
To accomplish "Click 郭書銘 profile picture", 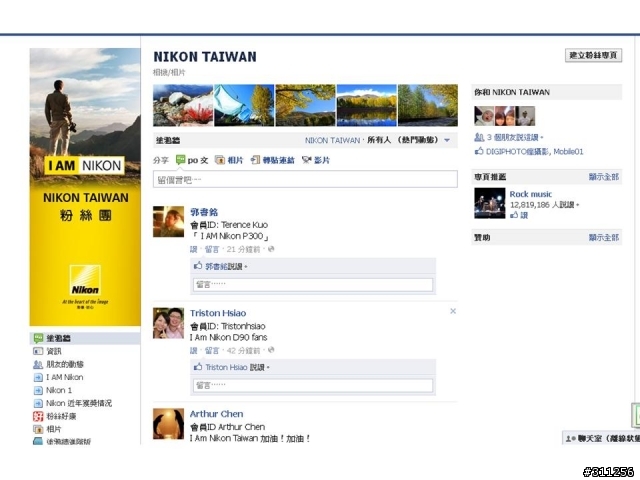I will (168, 222).
